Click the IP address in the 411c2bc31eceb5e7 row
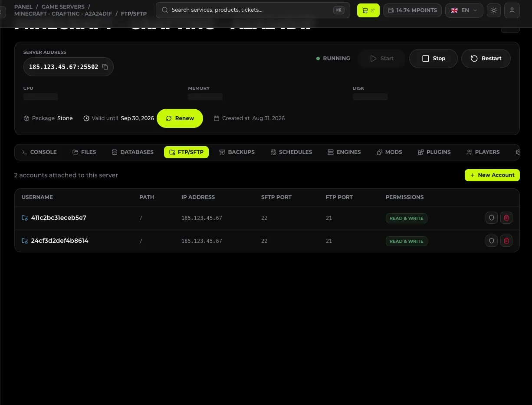Image resolution: width=532 pixels, height=405 pixels. click(x=201, y=218)
